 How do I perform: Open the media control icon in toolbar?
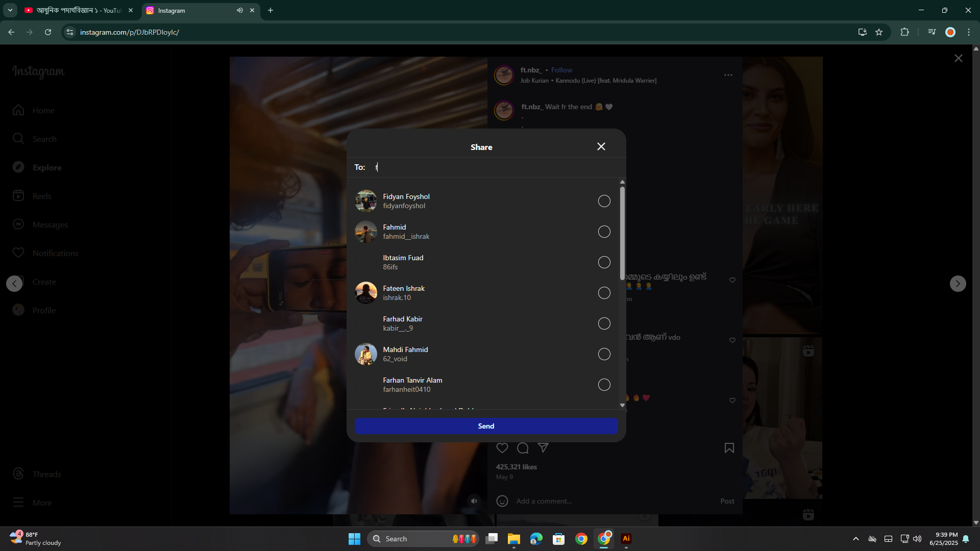[932, 32]
